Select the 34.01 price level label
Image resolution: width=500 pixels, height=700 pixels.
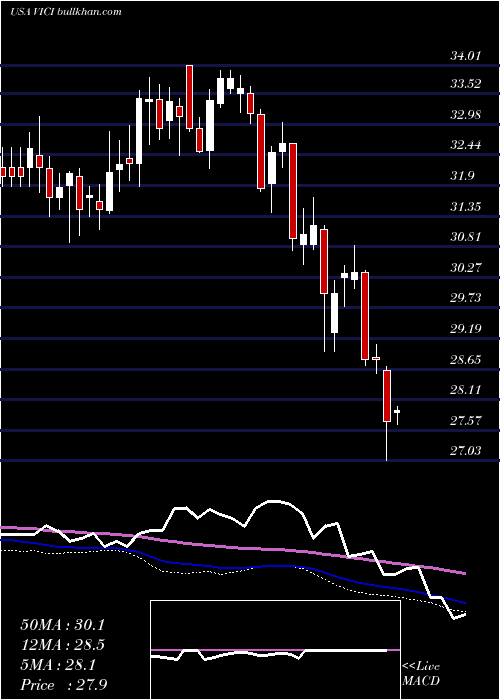click(x=466, y=56)
